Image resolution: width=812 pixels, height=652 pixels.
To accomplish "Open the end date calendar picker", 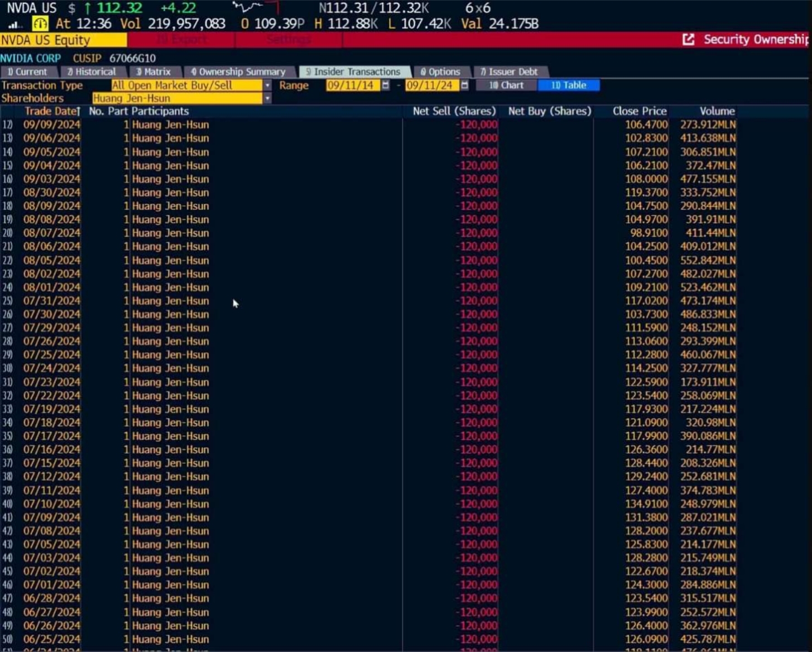I will pyautogui.click(x=464, y=85).
